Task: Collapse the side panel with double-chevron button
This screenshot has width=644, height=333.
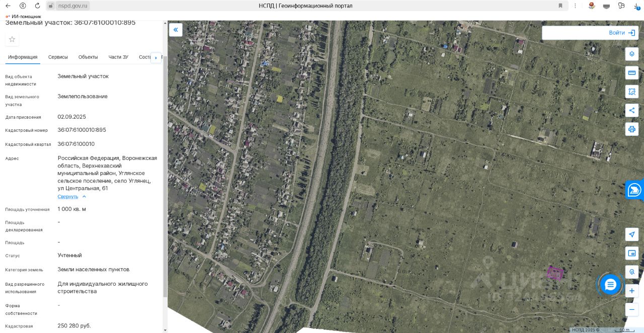Action: pyautogui.click(x=176, y=30)
